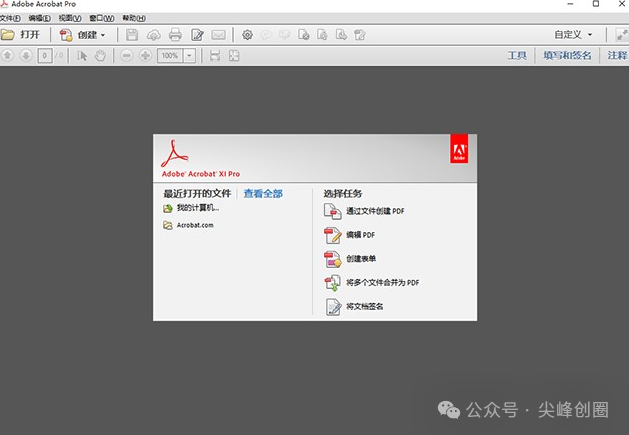Select 我的计算机... in recent files
Image resolution: width=629 pixels, height=435 pixels.
[191, 208]
